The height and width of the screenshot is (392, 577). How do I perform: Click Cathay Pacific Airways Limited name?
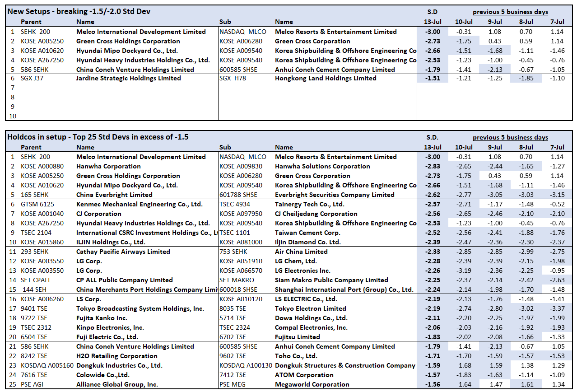click(123, 252)
